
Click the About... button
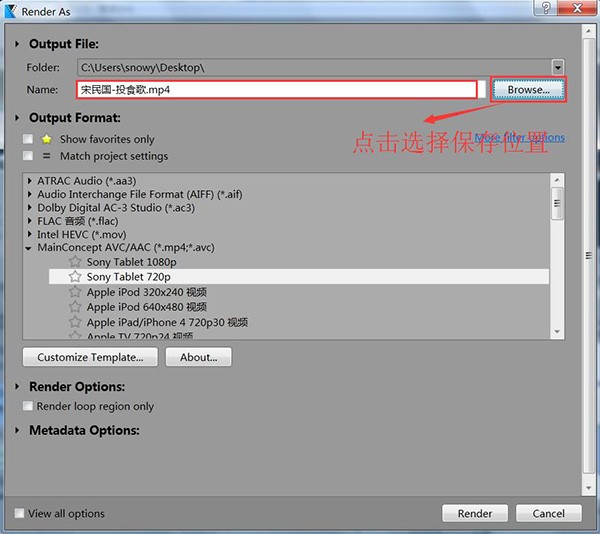pos(198,357)
